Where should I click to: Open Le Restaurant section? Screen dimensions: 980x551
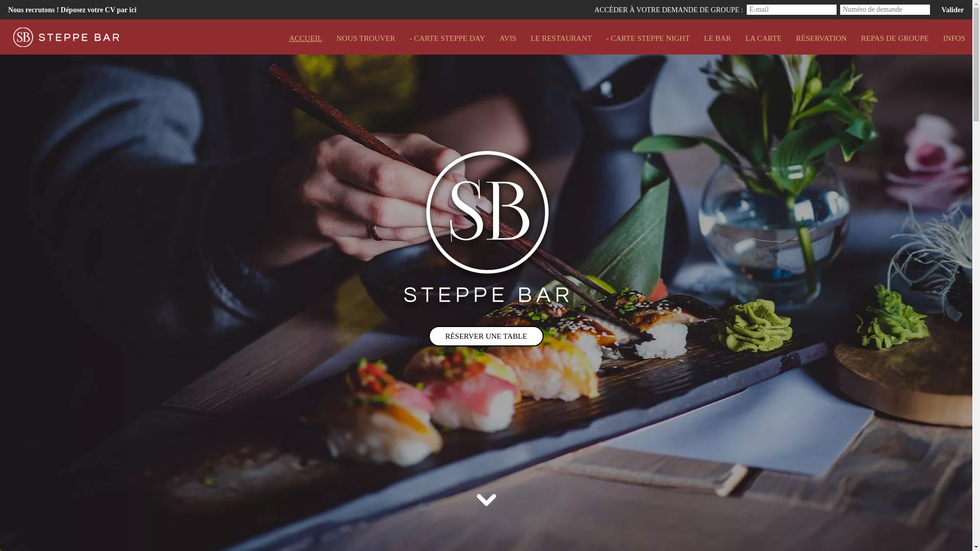tap(561, 38)
